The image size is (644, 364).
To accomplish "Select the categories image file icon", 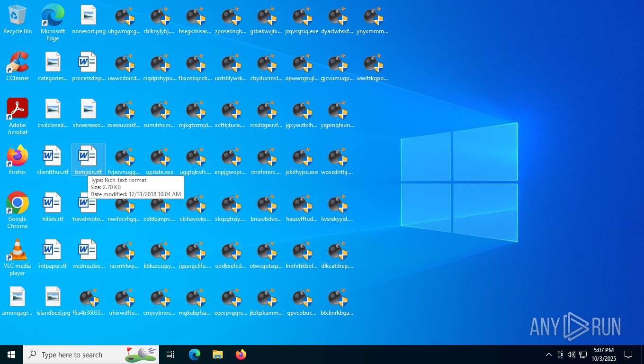I will [53, 67].
